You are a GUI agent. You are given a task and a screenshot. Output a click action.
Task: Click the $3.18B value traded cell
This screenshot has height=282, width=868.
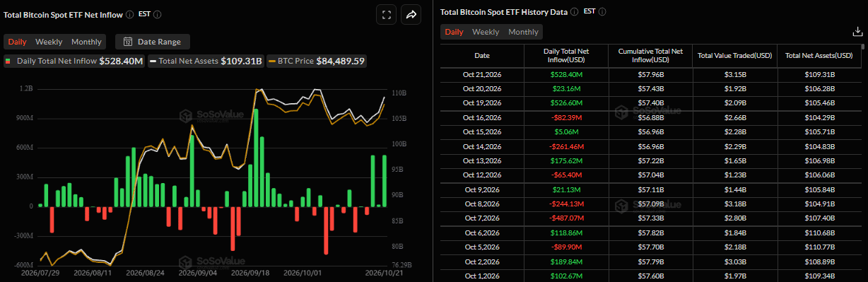pos(734,204)
